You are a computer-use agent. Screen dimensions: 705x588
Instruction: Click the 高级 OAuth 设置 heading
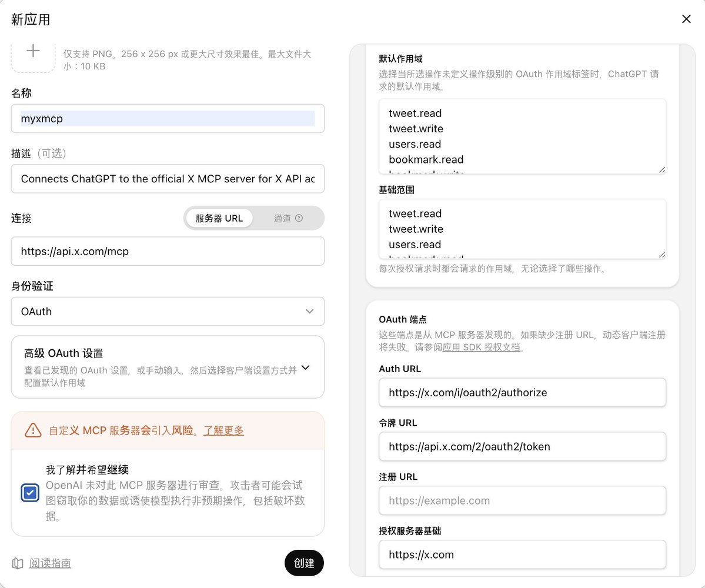tap(64, 353)
